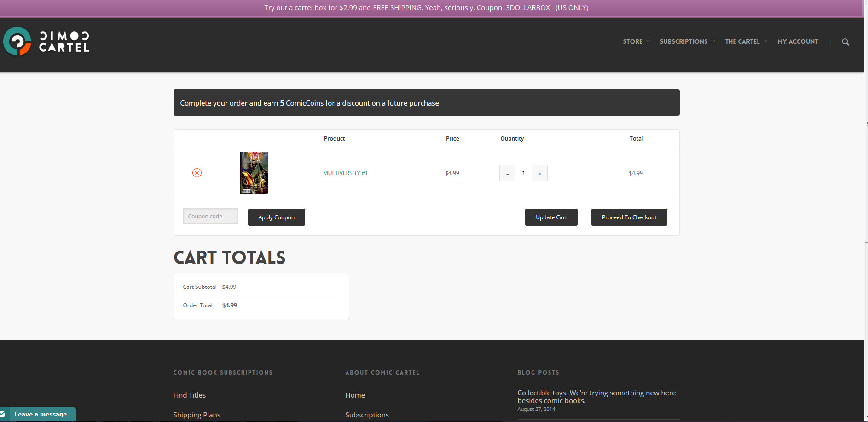Increase quantity with plus button

click(x=540, y=173)
